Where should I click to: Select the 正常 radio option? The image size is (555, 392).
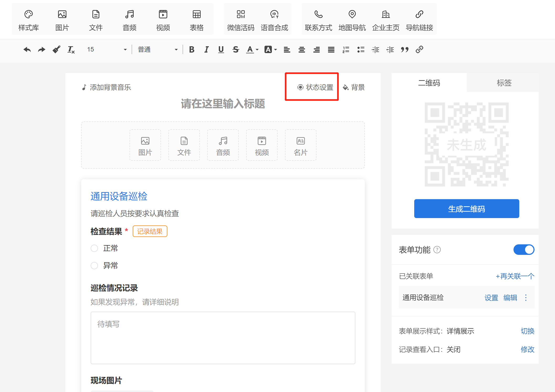pyautogui.click(x=94, y=248)
